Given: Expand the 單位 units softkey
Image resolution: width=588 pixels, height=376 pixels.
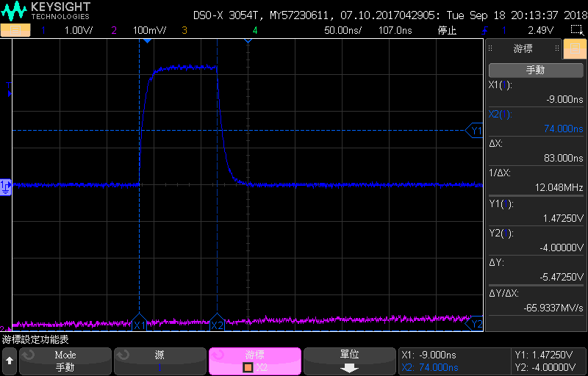Looking at the screenshot, I should [x=350, y=361].
